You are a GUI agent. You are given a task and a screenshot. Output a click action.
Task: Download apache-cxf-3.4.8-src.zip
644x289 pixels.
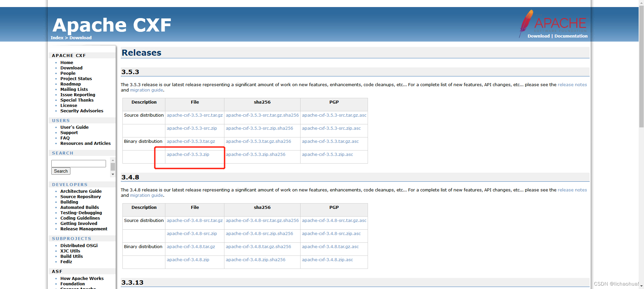(192, 234)
